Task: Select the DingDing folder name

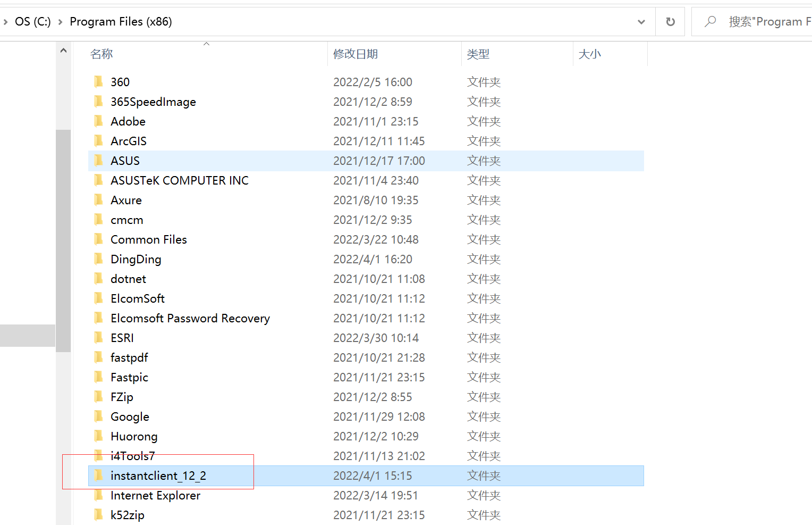Action: 136,259
